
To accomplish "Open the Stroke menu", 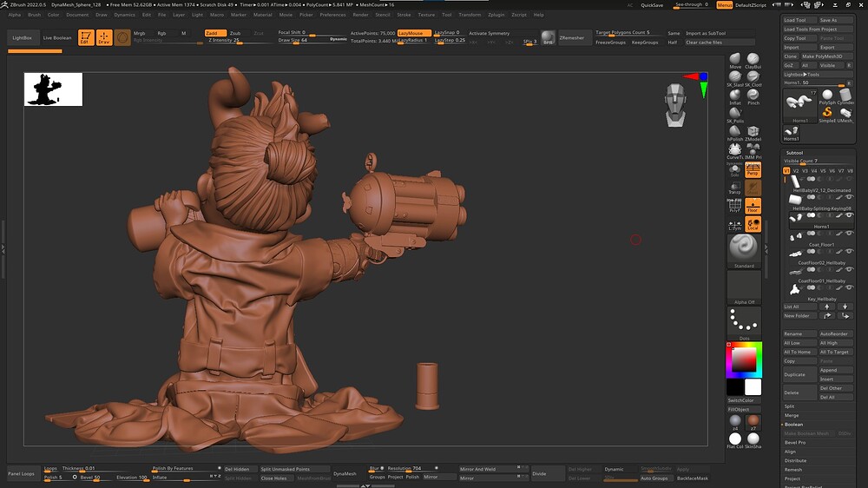I will tap(404, 15).
